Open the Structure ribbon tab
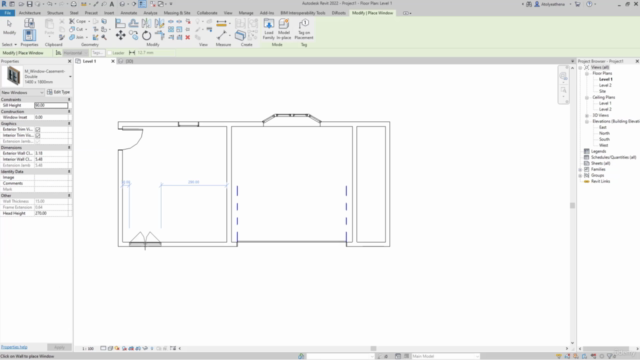Image resolution: width=640 pixels, height=360 pixels. 55,13
